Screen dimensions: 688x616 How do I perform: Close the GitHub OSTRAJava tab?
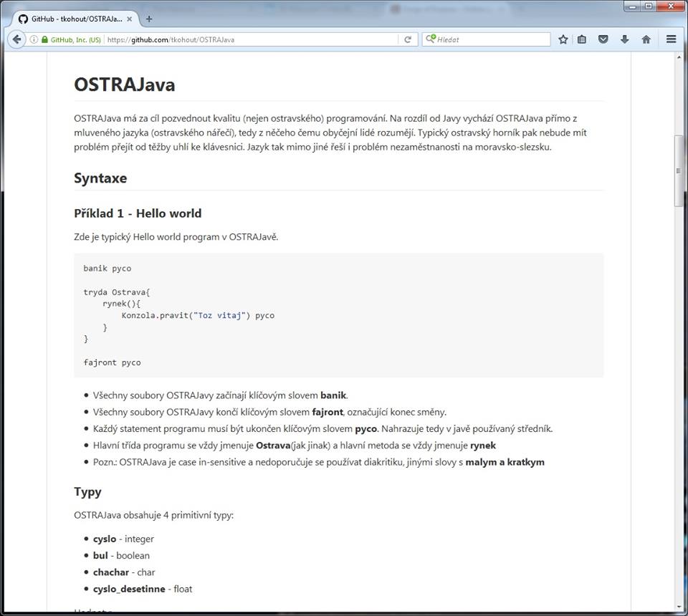click(x=130, y=19)
